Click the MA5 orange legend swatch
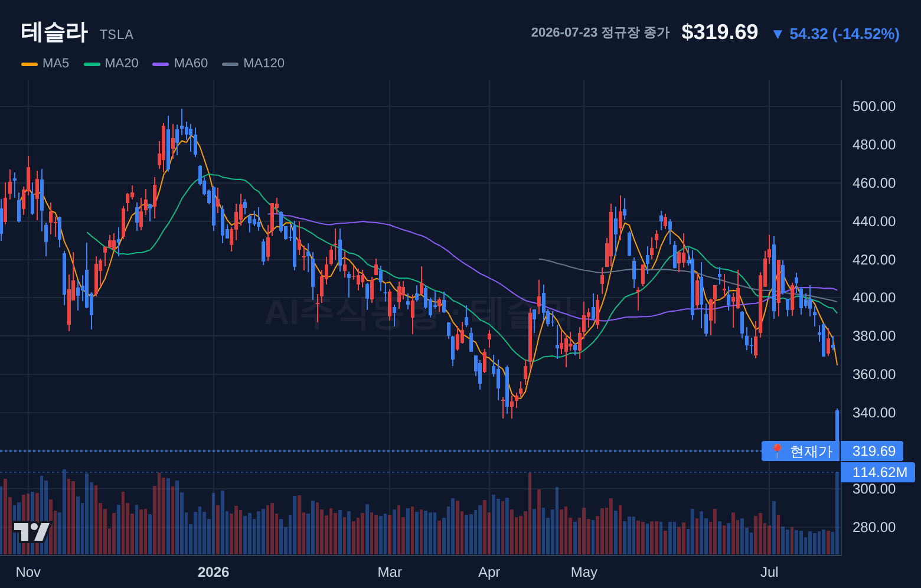921x588 pixels. [30, 64]
